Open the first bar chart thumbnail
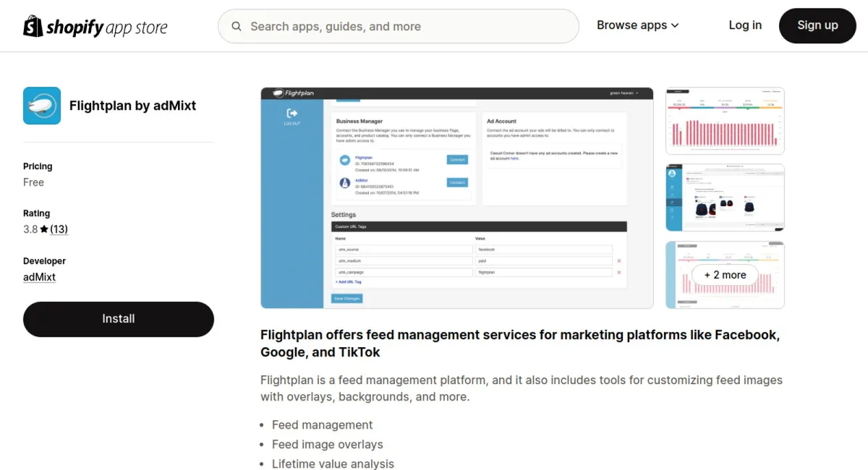 [x=725, y=121]
